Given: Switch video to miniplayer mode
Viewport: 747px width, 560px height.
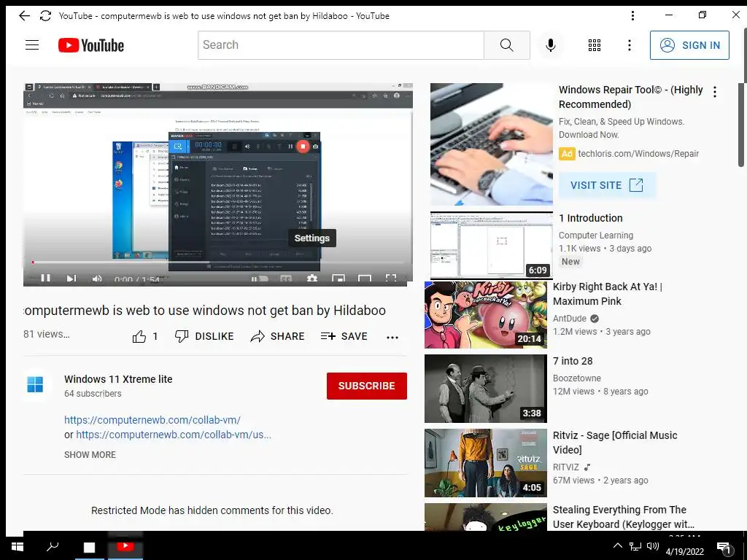Looking at the screenshot, I should (x=338, y=279).
